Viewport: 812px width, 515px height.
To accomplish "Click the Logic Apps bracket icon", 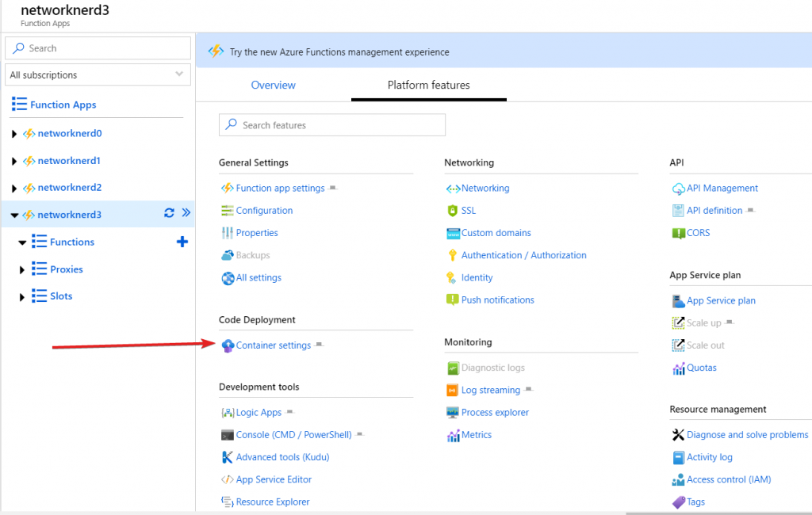I will [228, 413].
